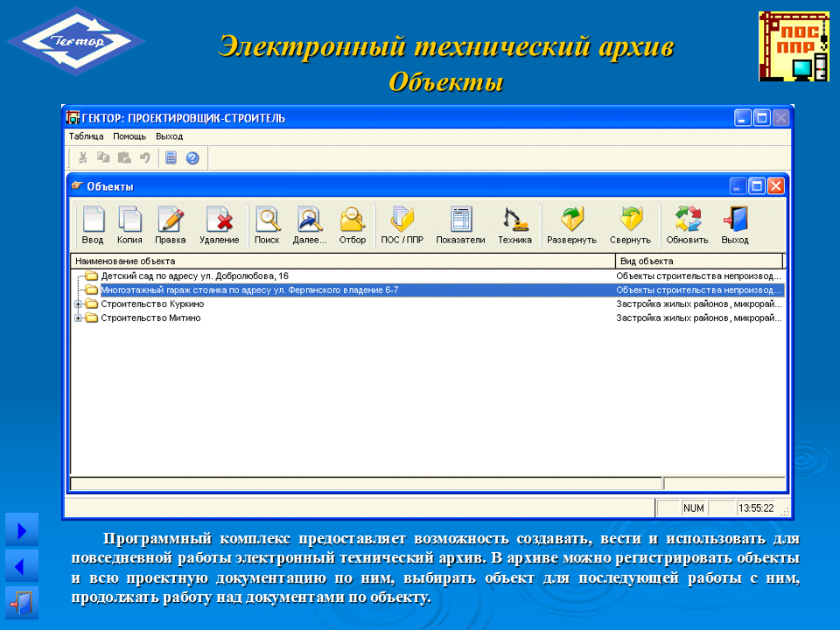Click the 13:55:22 clock in status bar

(x=756, y=507)
